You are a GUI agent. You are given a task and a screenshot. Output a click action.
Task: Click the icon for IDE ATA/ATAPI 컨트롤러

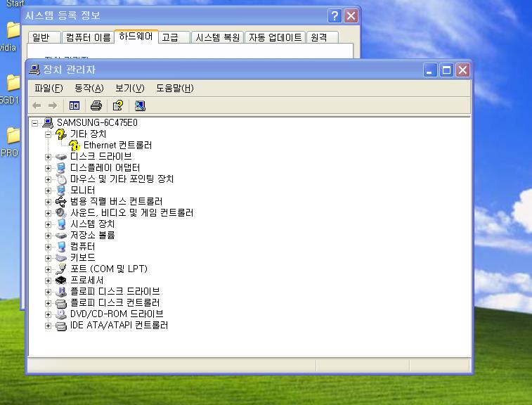[x=61, y=326]
